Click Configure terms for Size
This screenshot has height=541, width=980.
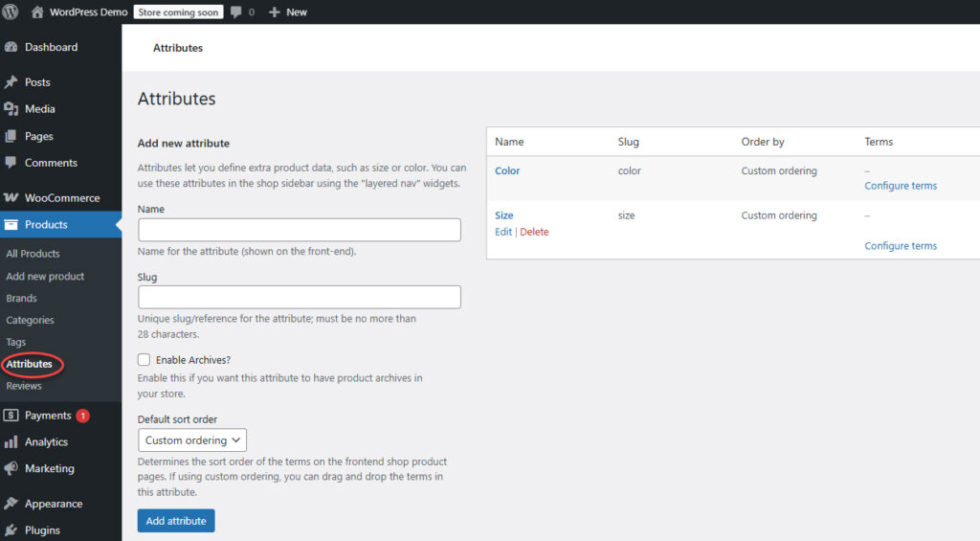point(901,246)
